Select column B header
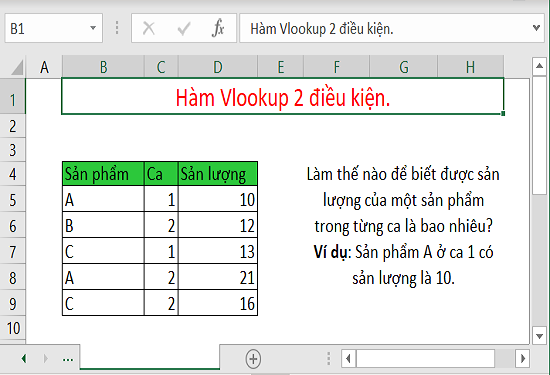The image size is (550, 375). pos(103,67)
